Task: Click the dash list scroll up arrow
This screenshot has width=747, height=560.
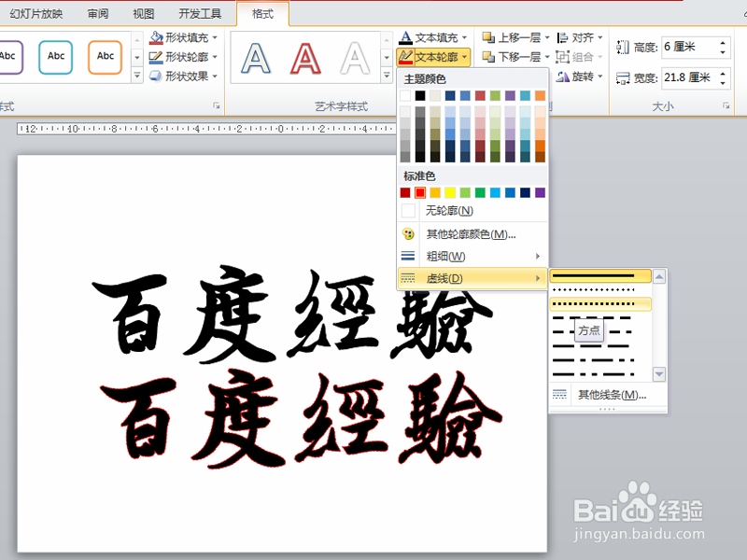Action: pyautogui.click(x=659, y=276)
